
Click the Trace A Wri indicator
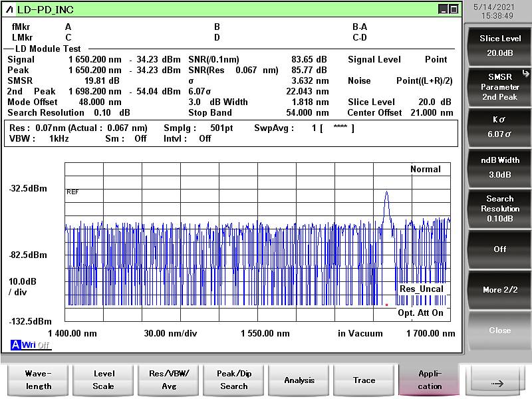point(29,344)
